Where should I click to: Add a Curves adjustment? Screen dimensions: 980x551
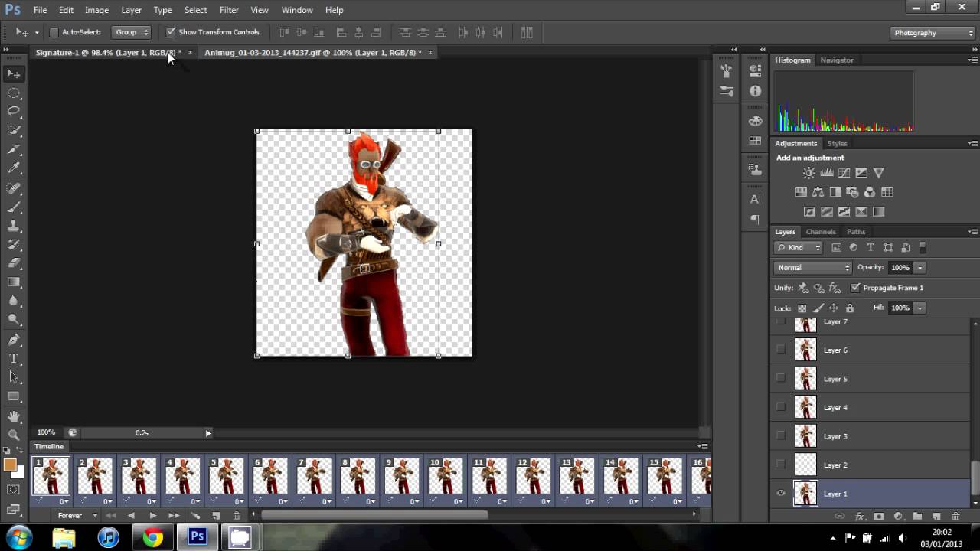pyautogui.click(x=844, y=173)
